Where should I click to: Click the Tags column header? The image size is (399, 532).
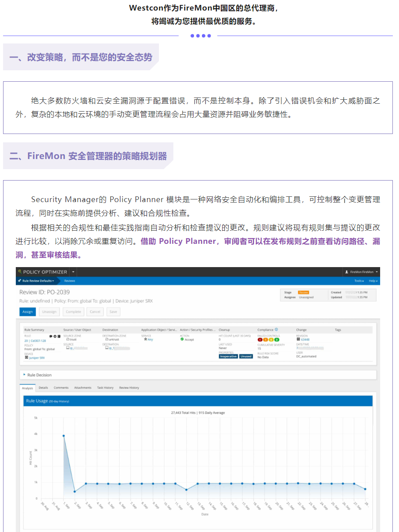[x=338, y=330]
